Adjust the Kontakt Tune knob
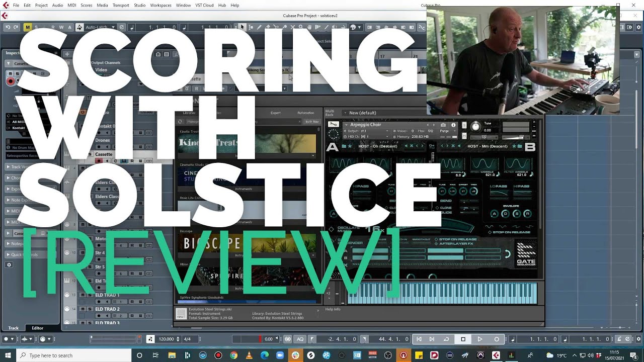Image resolution: width=644 pixels, height=362 pixels. [475, 126]
